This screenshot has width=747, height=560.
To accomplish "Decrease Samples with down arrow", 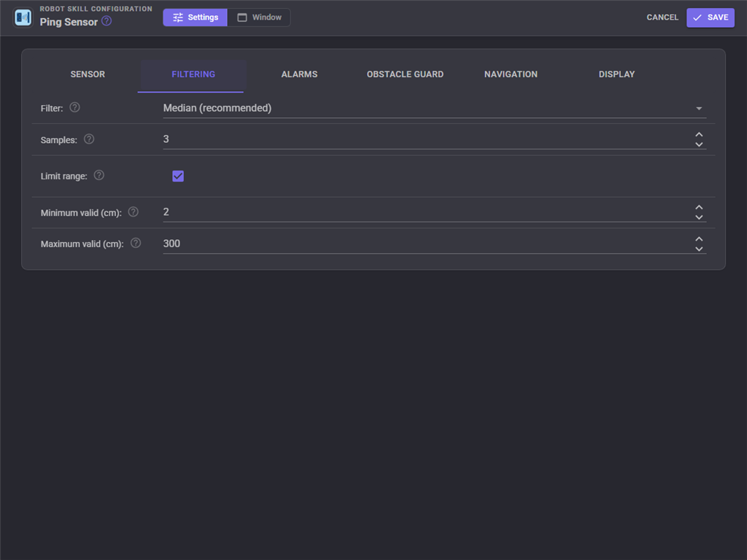I will [699, 144].
